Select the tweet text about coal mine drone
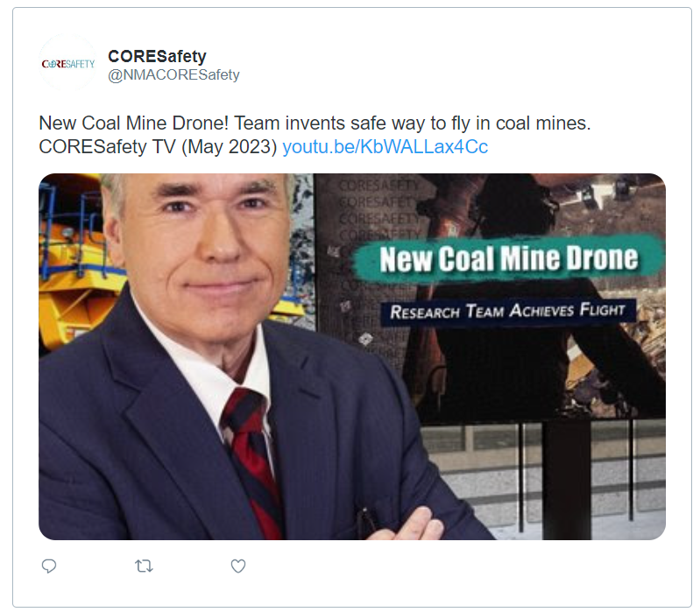This screenshot has height=612, width=700. pyautogui.click(x=315, y=123)
